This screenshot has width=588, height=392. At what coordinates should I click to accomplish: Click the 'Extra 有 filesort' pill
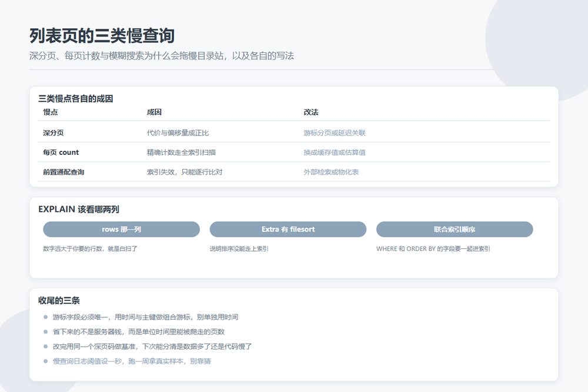(x=288, y=229)
